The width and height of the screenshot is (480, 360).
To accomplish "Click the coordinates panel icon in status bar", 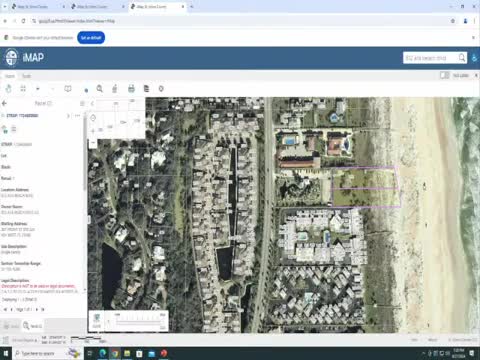I will click(x=5, y=340).
